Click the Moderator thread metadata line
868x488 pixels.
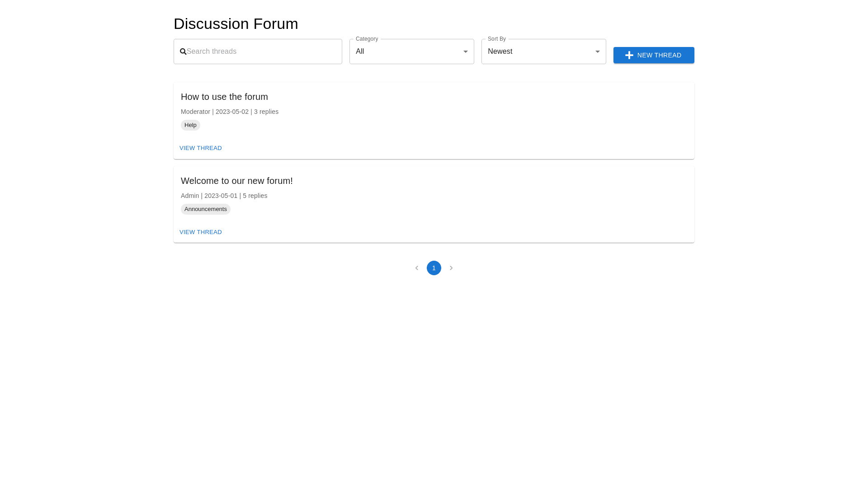(230, 112)
